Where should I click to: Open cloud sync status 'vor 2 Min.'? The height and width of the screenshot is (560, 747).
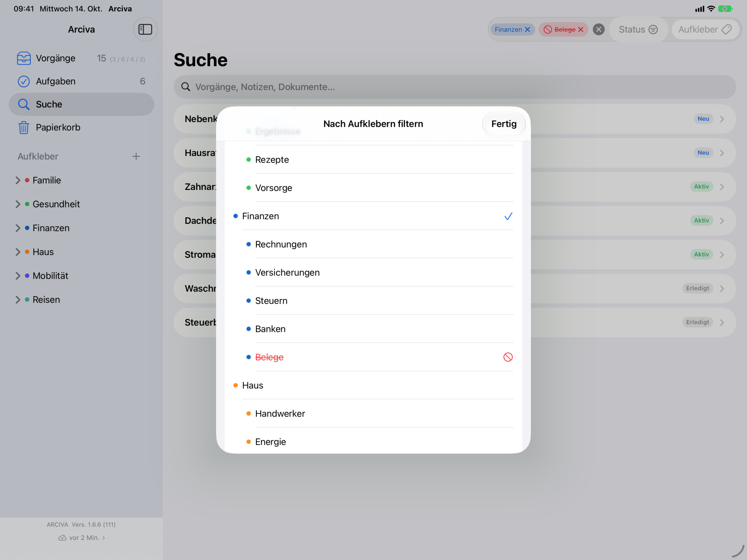point(81,538)
